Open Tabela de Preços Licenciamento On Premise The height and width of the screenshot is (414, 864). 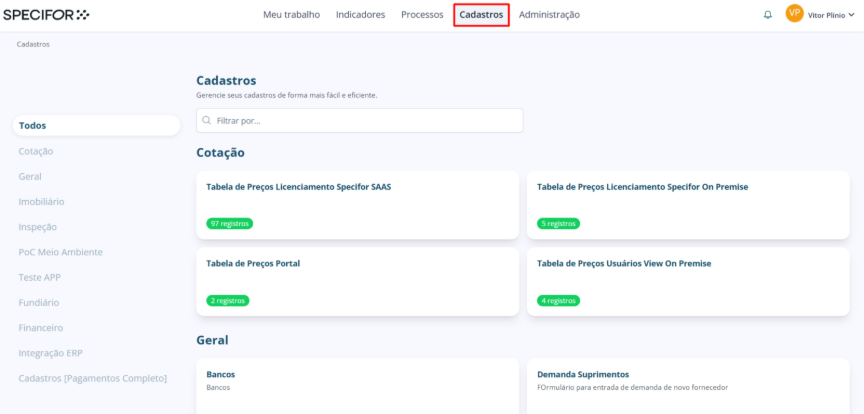tap(688, 205)
